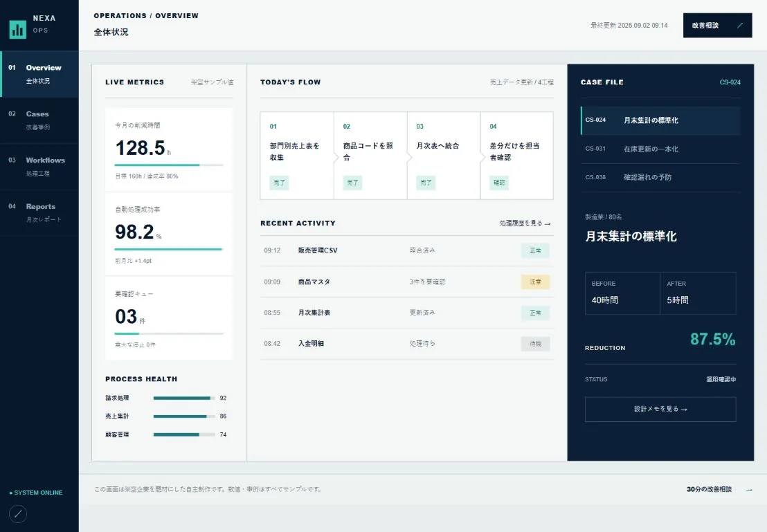Viewport: 767px width, 532px height.
Task: Click the 92 score beside 請求処理
Action: point(223,398)
